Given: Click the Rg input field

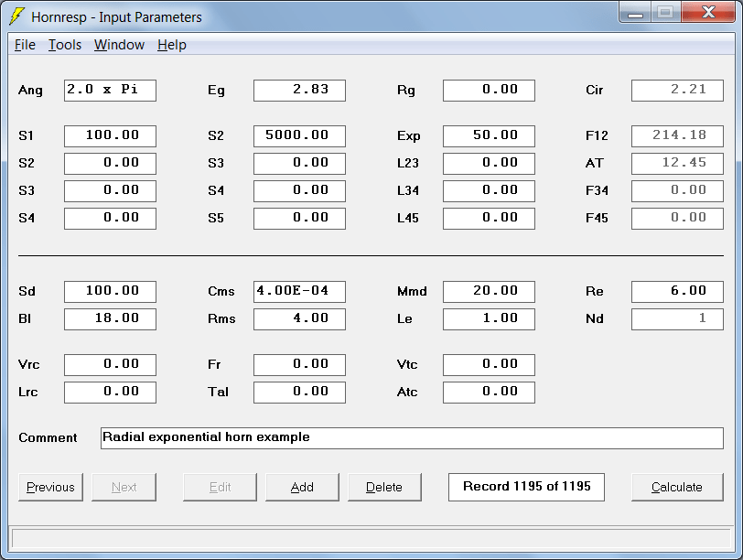Looking at the screenshot, I should point(489,90).
